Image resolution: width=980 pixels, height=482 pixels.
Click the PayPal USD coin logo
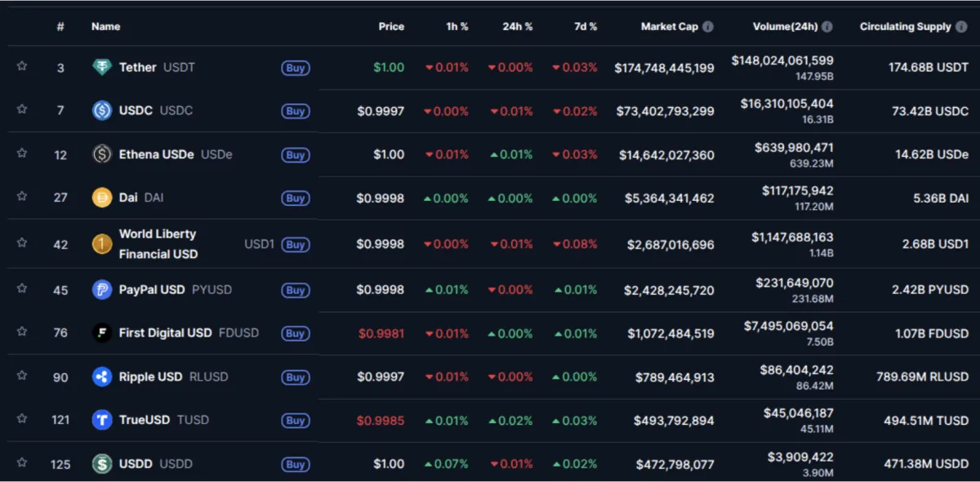click(102, 289)
